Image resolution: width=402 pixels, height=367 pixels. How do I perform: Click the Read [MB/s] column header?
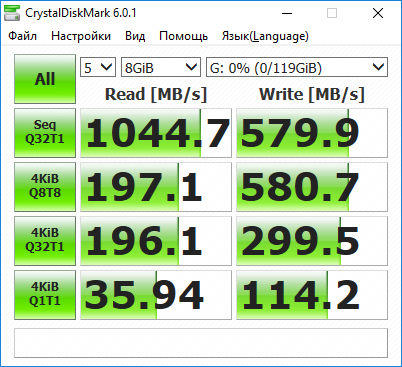point(156,94)
